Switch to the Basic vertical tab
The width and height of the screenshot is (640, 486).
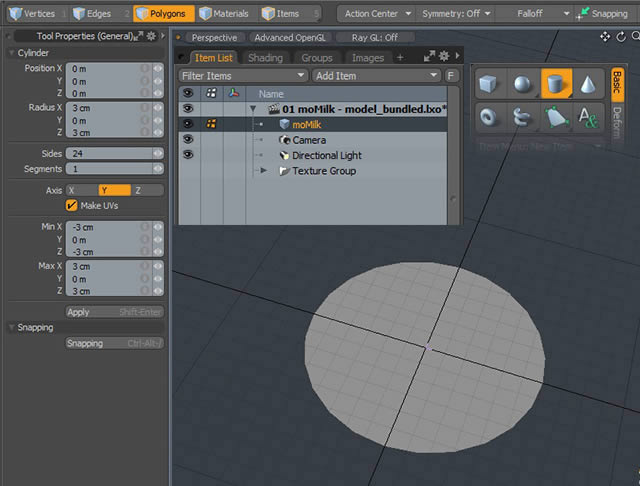617,84
